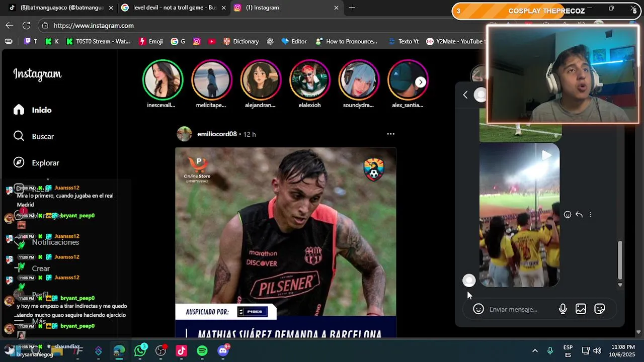The width and height of the screenshot is (644, 362).
Task: Close the level devil tab
Action: pyautogui.click(x=223, y=8)
